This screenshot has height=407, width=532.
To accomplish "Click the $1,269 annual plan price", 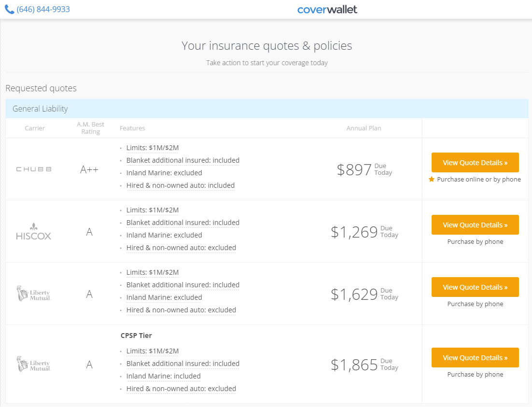I will tap(354, 232).
